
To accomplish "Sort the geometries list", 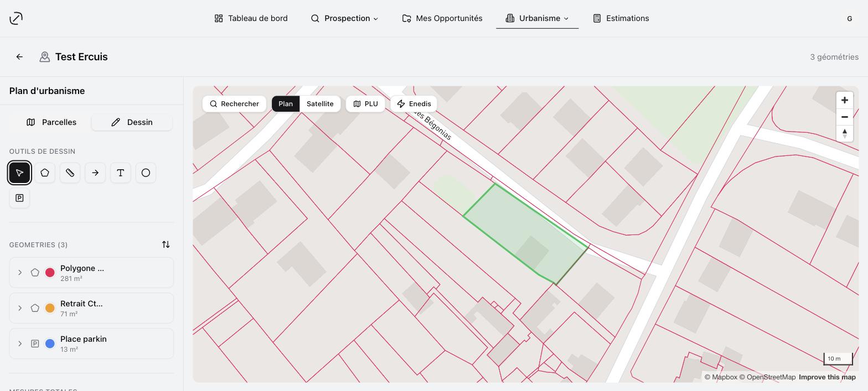I will (166, 244).
